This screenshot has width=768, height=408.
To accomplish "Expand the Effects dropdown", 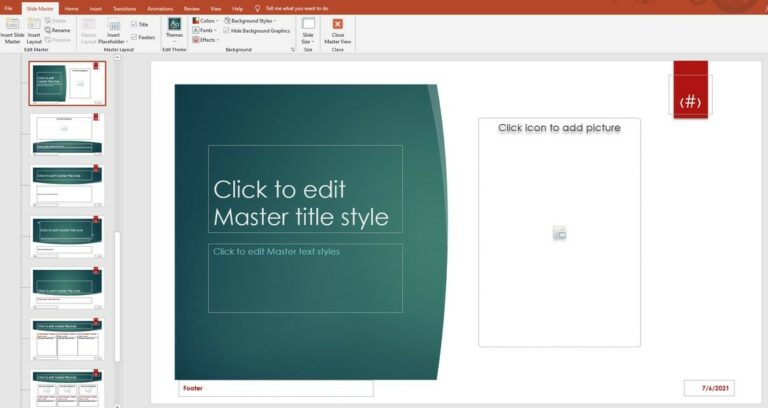I will pyautogui.click(x=205, y=40).
